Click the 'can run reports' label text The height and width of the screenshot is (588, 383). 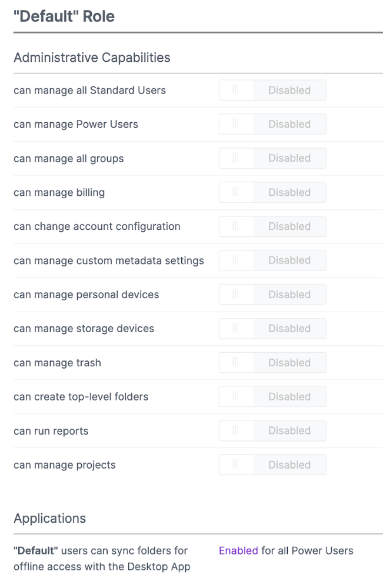tap(51, 431)
